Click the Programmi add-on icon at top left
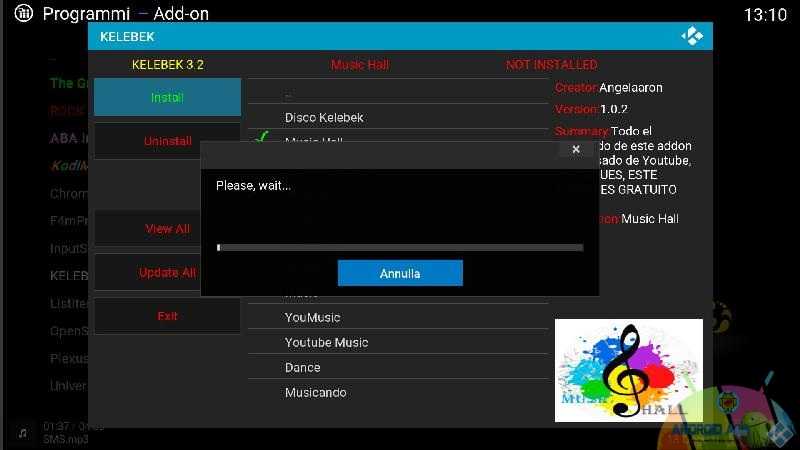Viewport: 800px width, 450px height. click(x=23, y=13)
